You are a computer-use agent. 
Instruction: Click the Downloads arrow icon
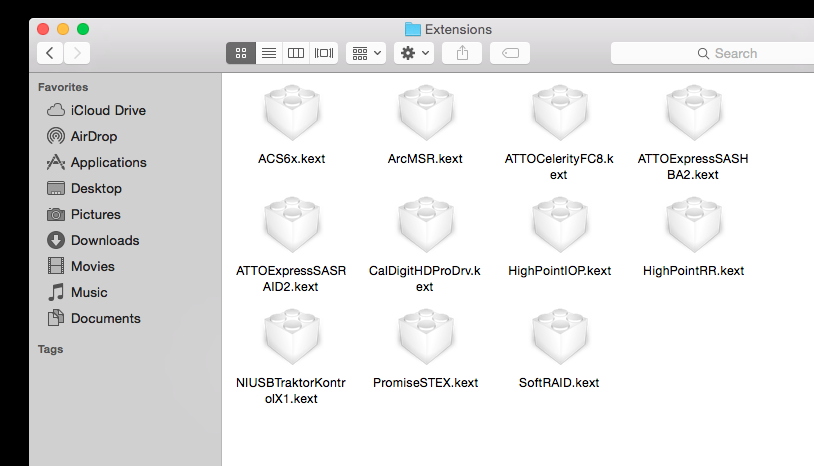click(56, 240)
